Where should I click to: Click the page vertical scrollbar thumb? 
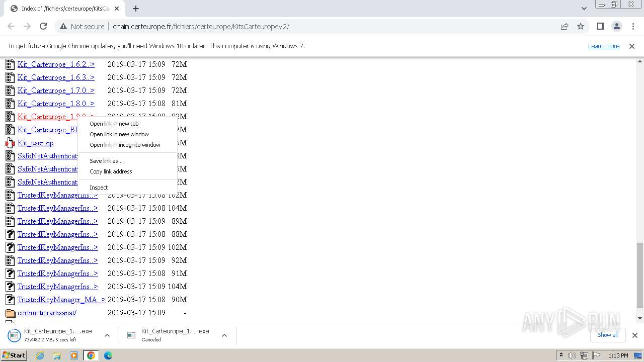(x=639, y=275)
